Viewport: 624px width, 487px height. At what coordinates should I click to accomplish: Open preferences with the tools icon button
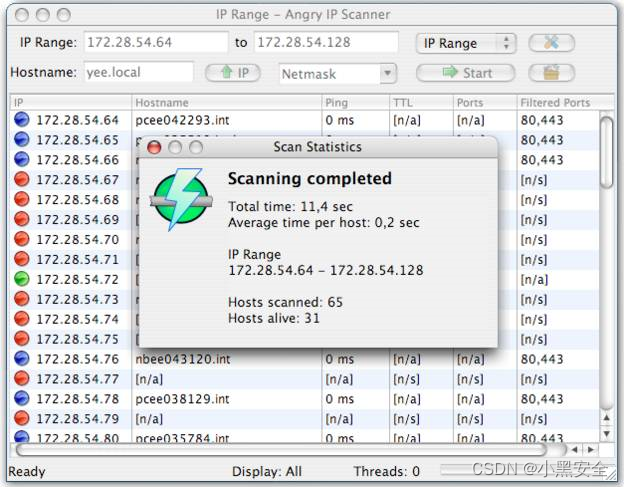[x=552, y=43]
